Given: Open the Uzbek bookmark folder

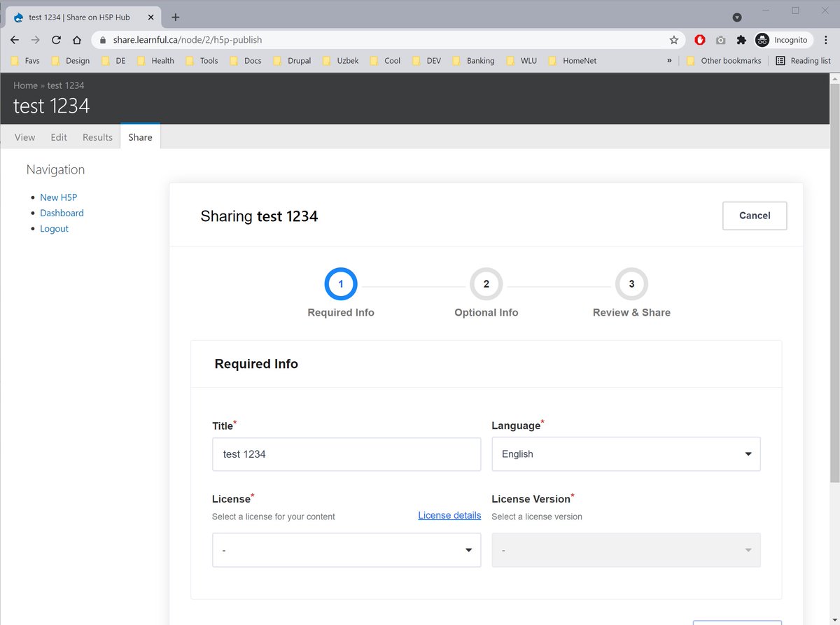Looking at the screenshot, I should coord(341,61).
